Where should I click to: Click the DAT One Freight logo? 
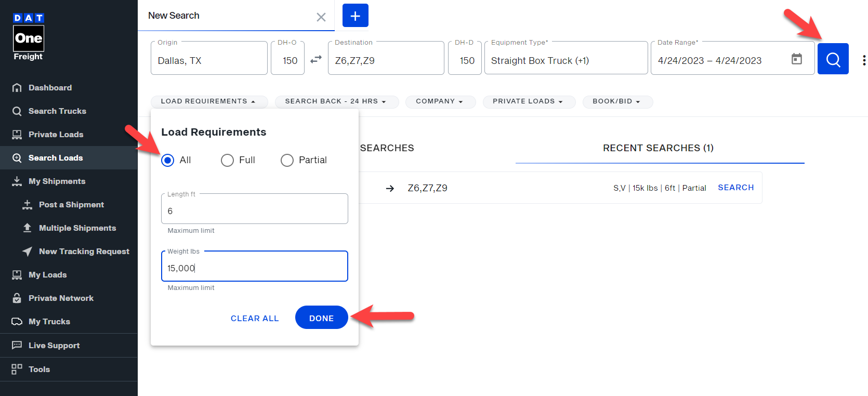coord(29,37)
